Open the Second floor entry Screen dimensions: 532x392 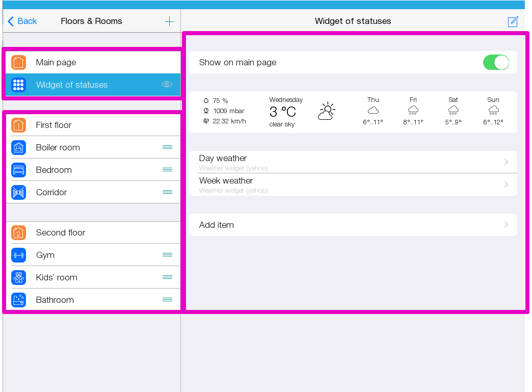61,232
